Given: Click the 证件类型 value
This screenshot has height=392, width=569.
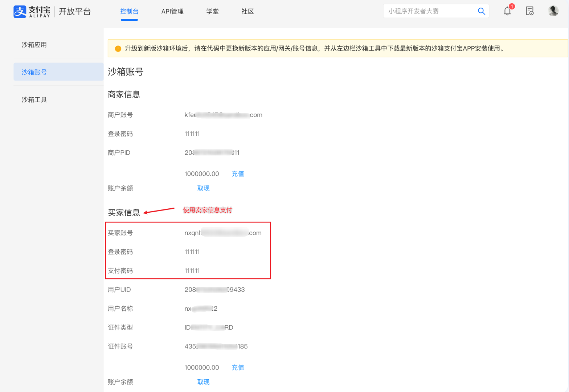Looking at the screenshot, I should (x=209, y=327).
